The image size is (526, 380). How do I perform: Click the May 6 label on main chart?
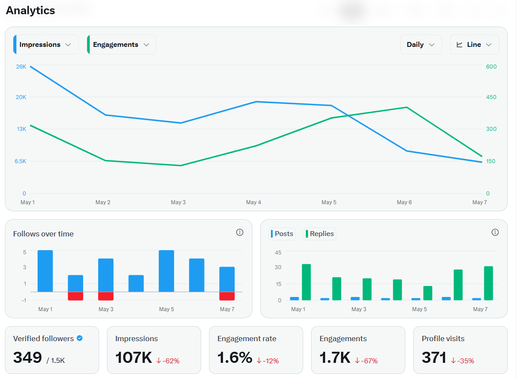404,202
